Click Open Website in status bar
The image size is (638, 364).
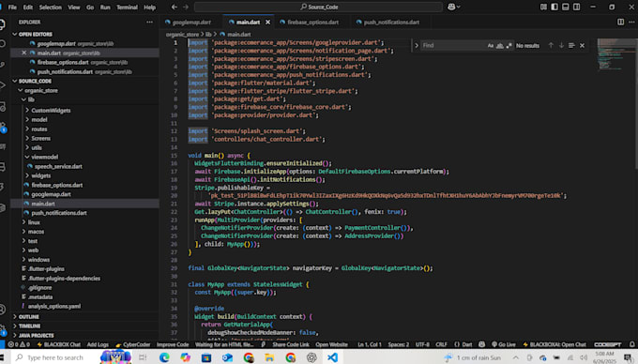click(x=331, y=344)
